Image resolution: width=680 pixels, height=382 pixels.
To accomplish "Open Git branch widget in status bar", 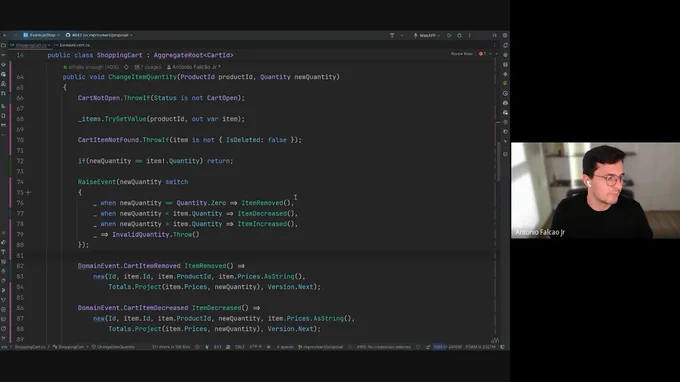I will coord(321,347).
